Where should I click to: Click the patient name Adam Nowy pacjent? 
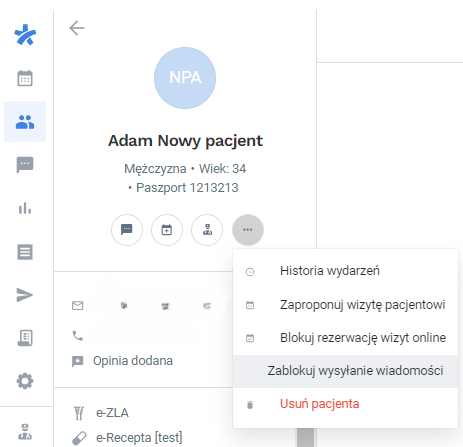pyautogui.click(x=185, y=141)
